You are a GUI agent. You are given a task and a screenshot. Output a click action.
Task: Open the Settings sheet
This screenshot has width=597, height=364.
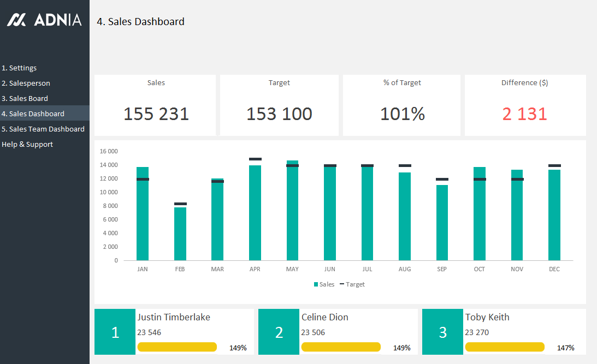click(x=19, y=68)
